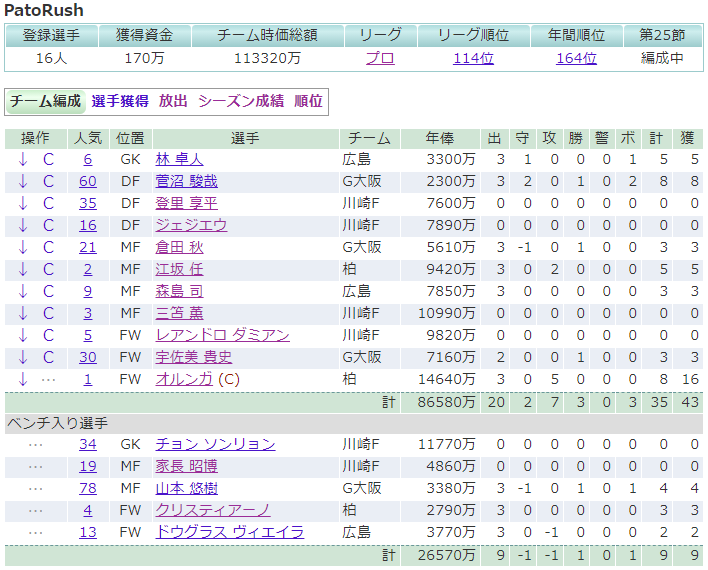Open the プロ league link
The height and width of the screenshot is (570, 708).
coord(380,58)
